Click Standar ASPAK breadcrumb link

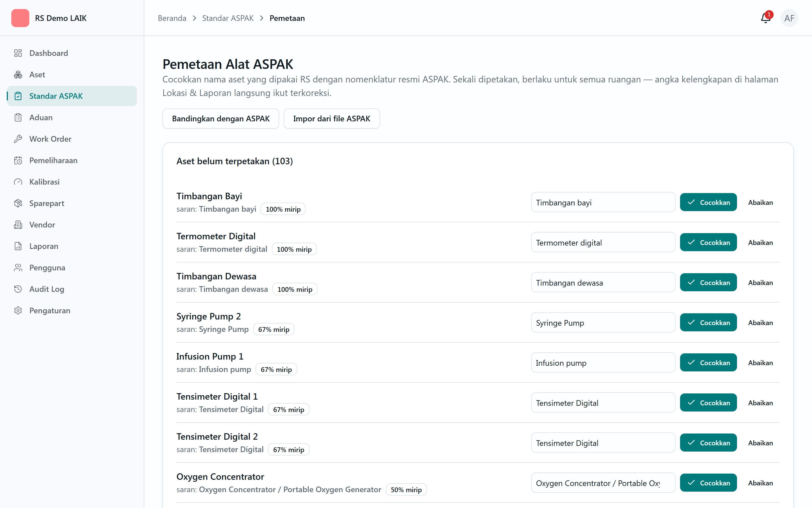click(228, 18)
